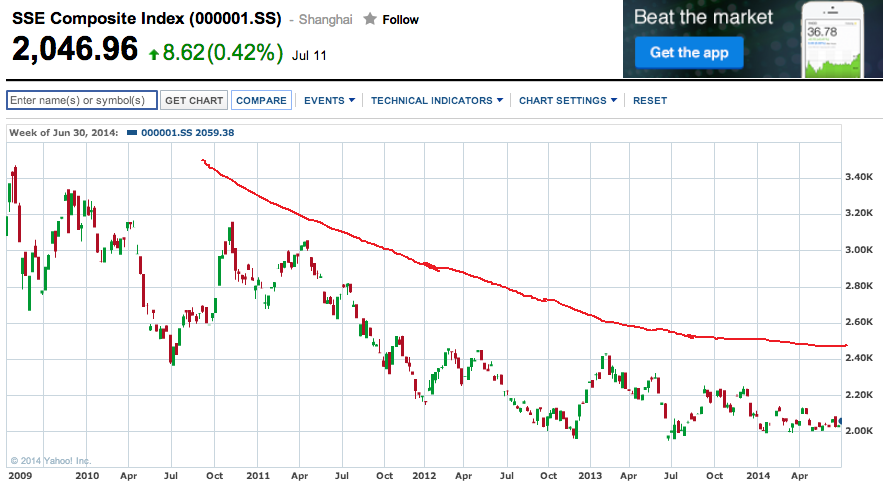The image size is (883, 483).
Task: Click the Beat the market ad headline
Action: point(704,17)
